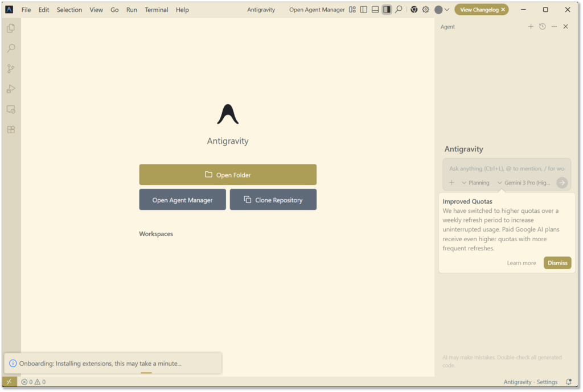Open the Terminal menu
Screen dimensions: 583x392
[156, 10]
